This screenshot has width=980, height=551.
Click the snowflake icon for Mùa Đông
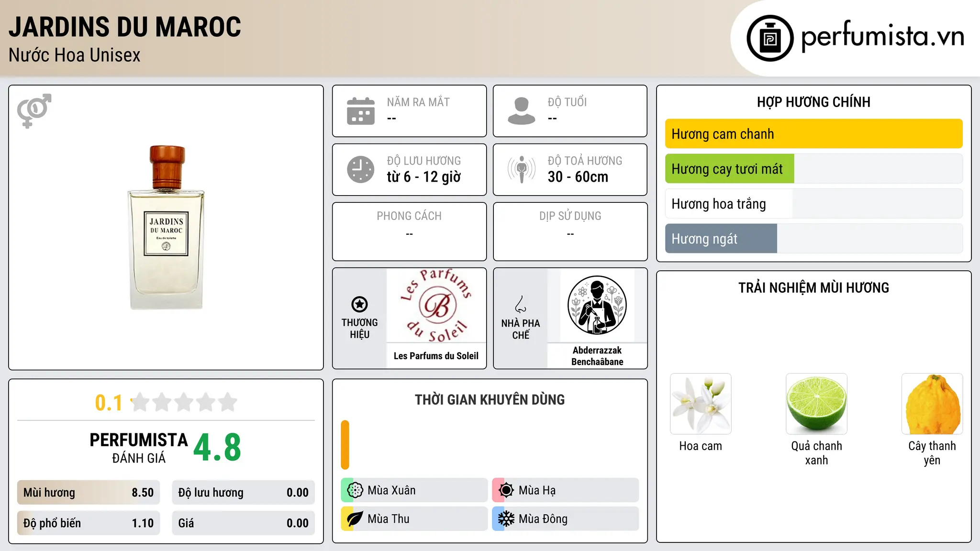(506, 519)
